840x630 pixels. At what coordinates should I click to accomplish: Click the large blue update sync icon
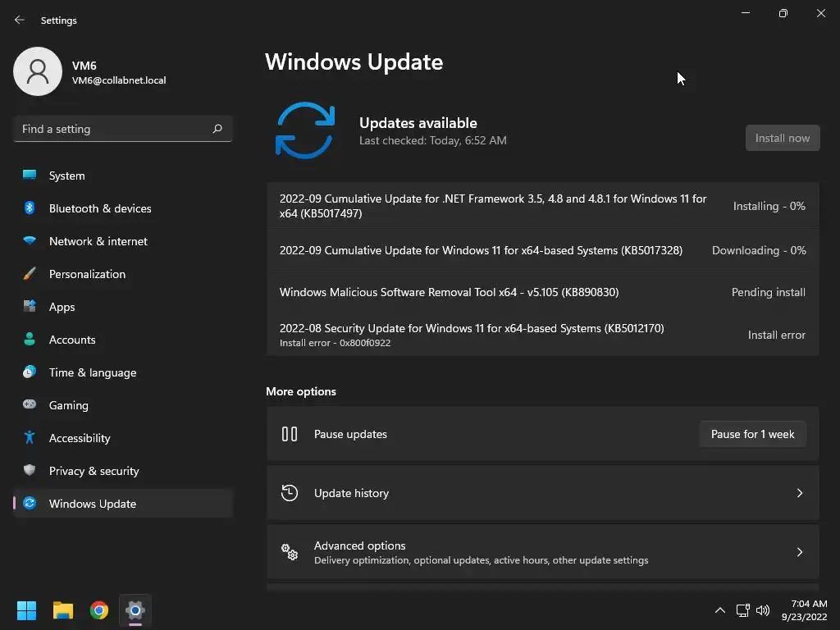point(305,130)
